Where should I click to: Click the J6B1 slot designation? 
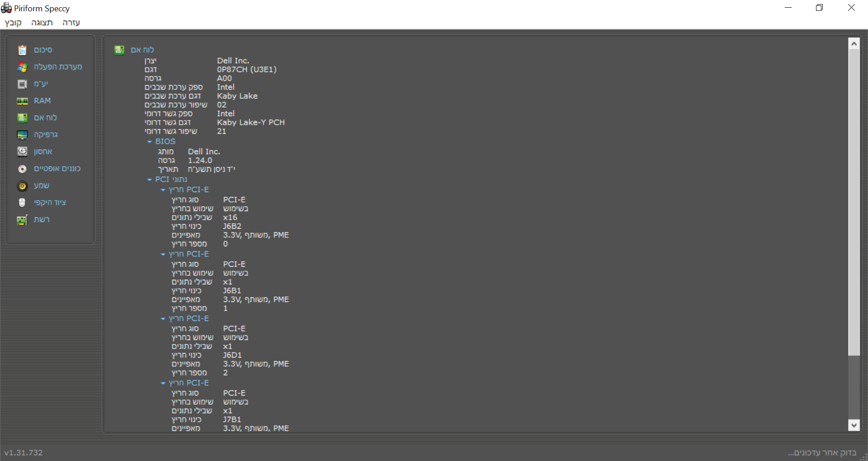pyautogui.click(x=232, y=291)
